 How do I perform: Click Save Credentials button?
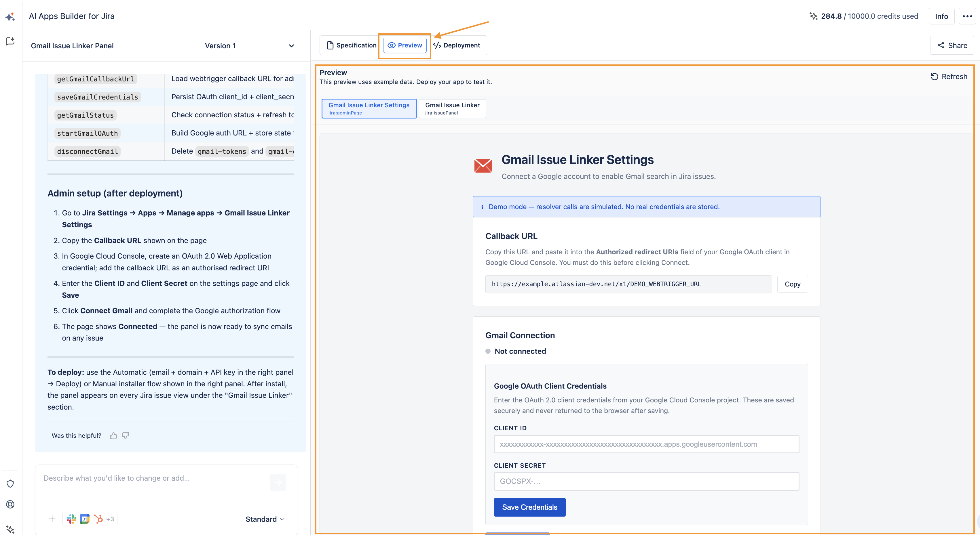coord(529,507)
